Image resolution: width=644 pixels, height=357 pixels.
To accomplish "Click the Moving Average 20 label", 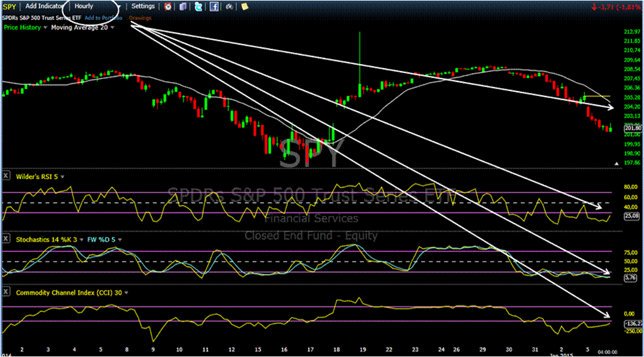I will 80,28.
